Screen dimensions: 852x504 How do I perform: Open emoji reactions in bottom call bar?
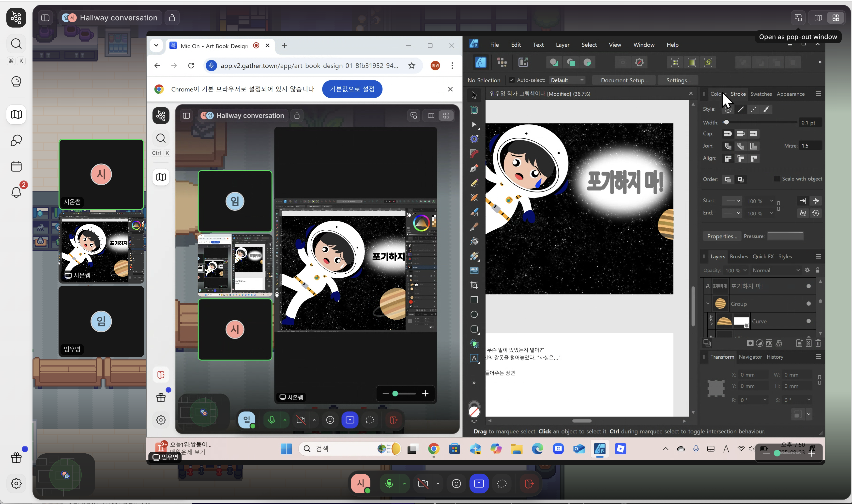(x=456, y=483)
